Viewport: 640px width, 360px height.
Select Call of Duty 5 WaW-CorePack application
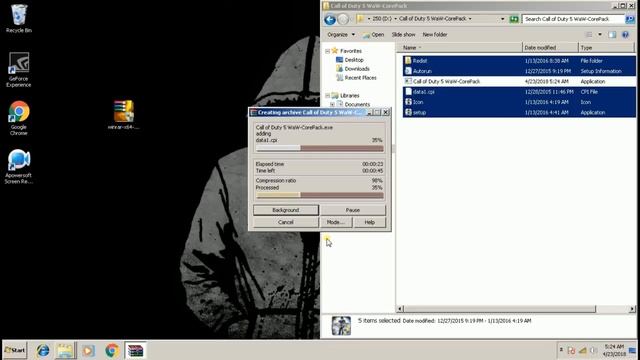click(x=519, y=82)
